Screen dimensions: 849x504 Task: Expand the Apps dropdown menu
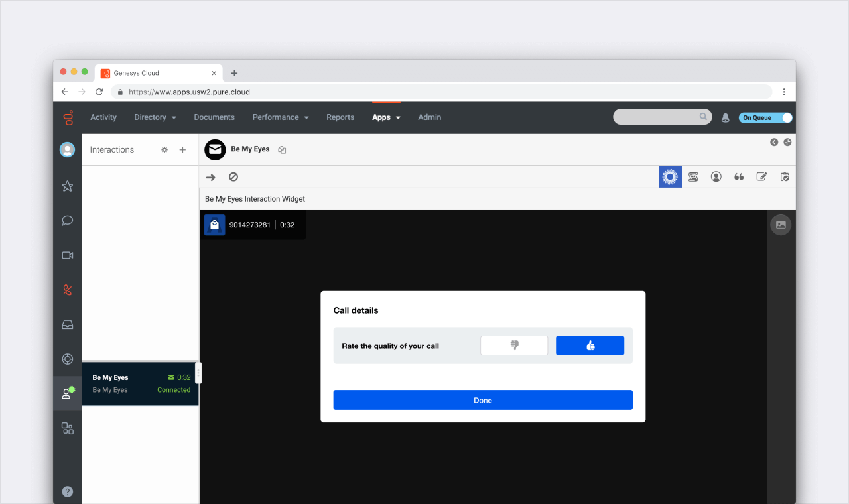[386, 117]
